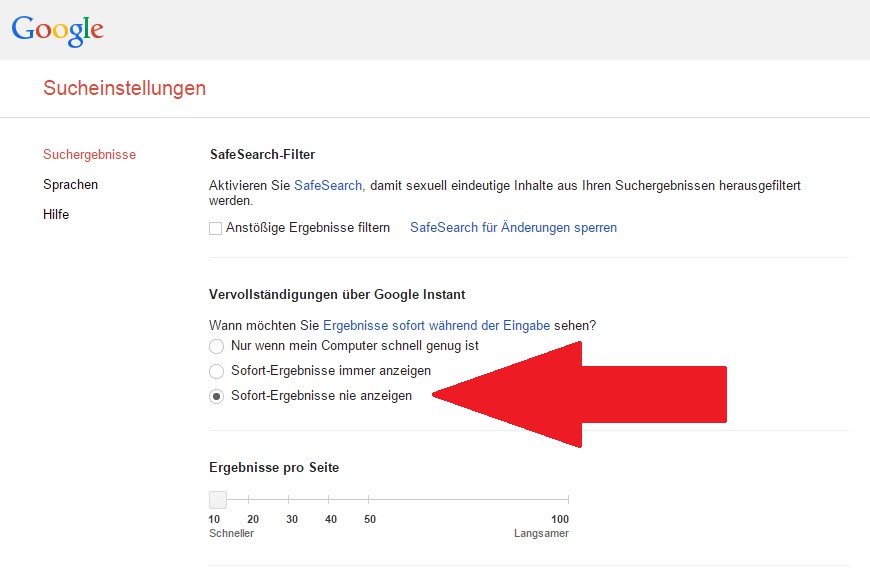This screenshot has width=870, height=569.
Task: Click the Langsamer label under the slider
Action: 541,534
